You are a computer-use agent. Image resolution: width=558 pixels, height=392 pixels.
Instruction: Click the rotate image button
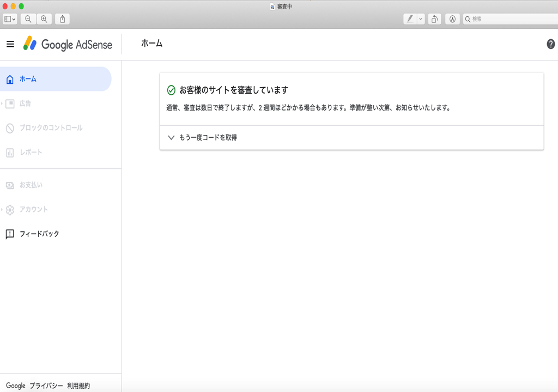click(x=434, y=19)
